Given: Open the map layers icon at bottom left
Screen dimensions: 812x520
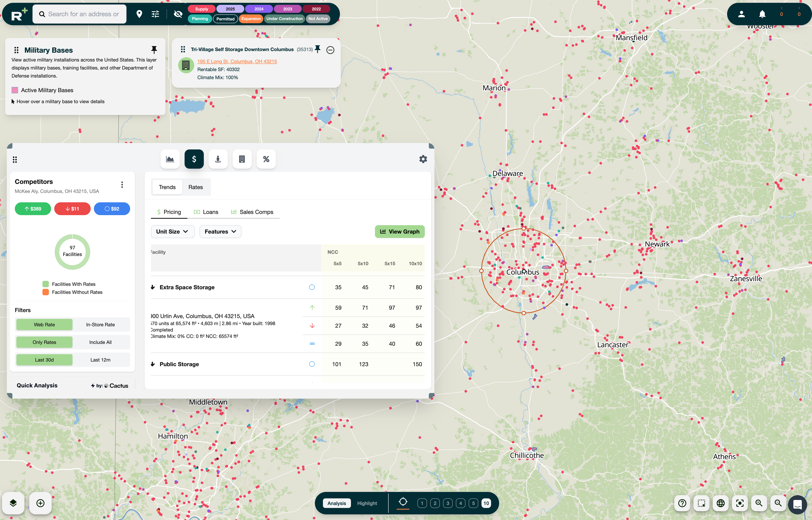Looking at the screenshot, I should [13, 503].
